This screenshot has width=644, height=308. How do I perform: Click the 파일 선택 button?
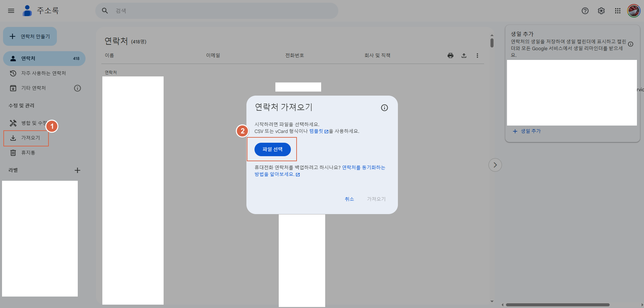(273, 149)
